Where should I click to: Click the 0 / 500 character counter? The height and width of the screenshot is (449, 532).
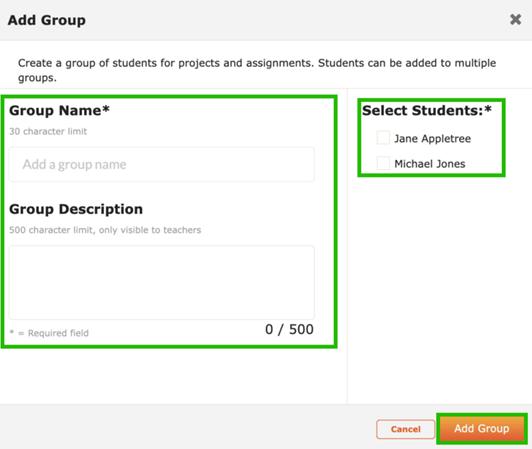tap(289, 329)
